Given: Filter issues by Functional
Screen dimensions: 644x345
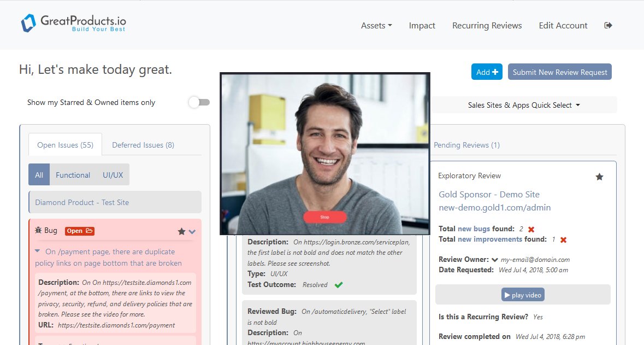Looking at the screenshot, I should [x=73, y=175].
